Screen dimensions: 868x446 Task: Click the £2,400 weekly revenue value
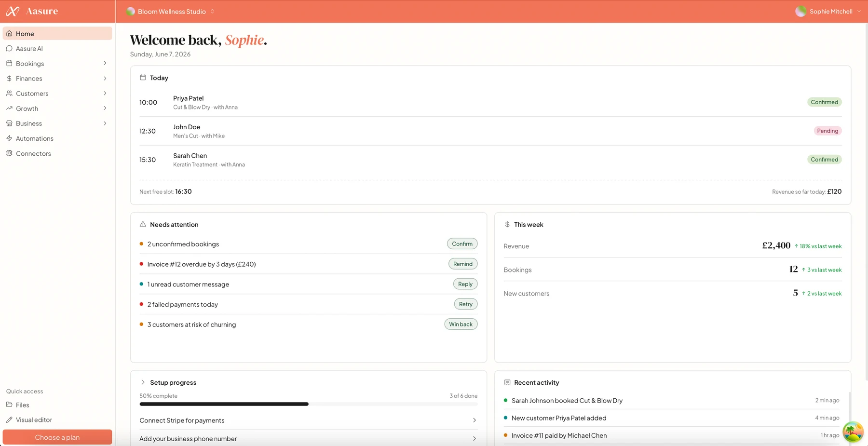(776, 245)
